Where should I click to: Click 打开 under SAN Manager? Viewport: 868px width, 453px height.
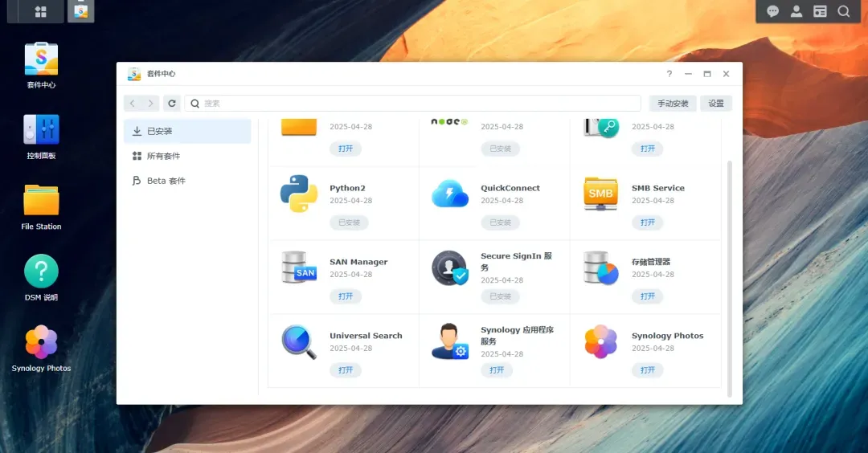tap(346, 296)
